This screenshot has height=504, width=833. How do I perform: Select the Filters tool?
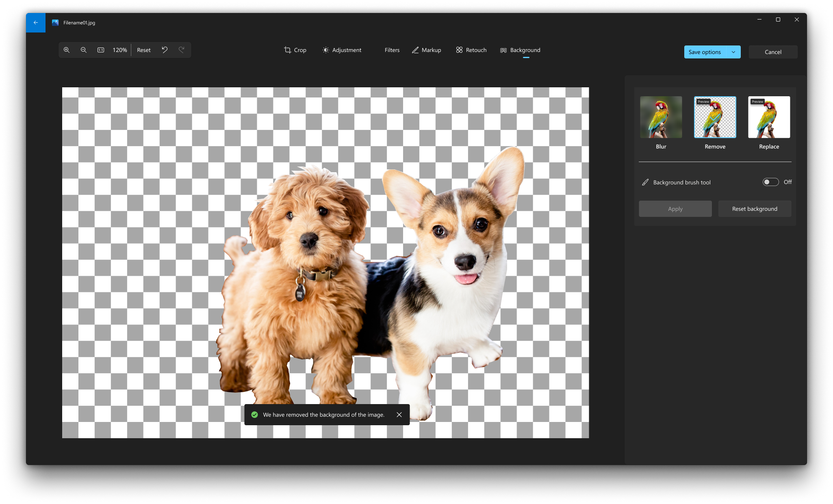(392, 50)
